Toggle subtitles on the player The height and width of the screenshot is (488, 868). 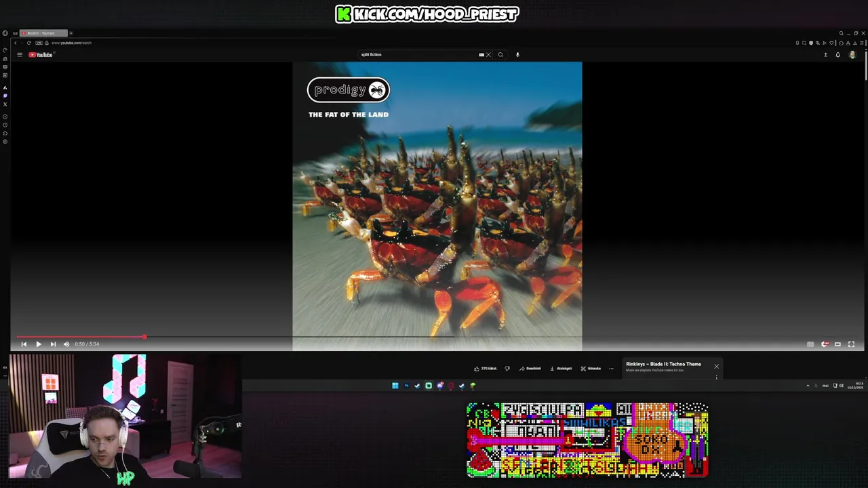click(810, 344)
